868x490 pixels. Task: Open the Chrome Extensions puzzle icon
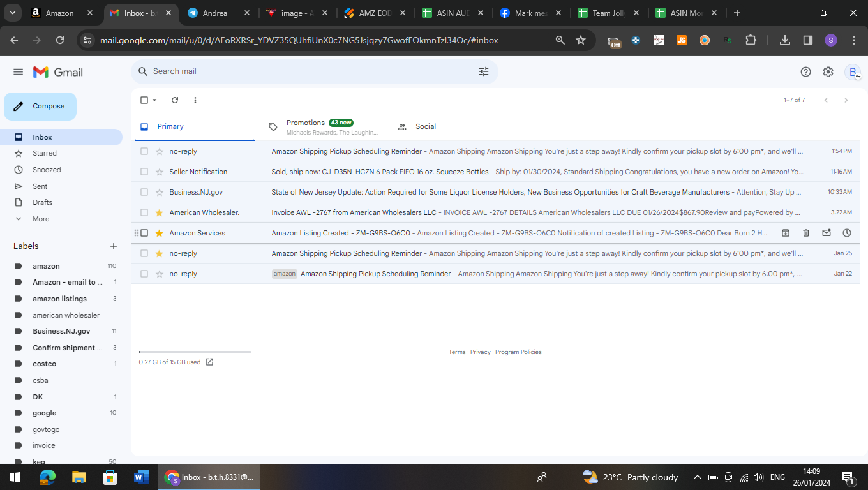751,40
